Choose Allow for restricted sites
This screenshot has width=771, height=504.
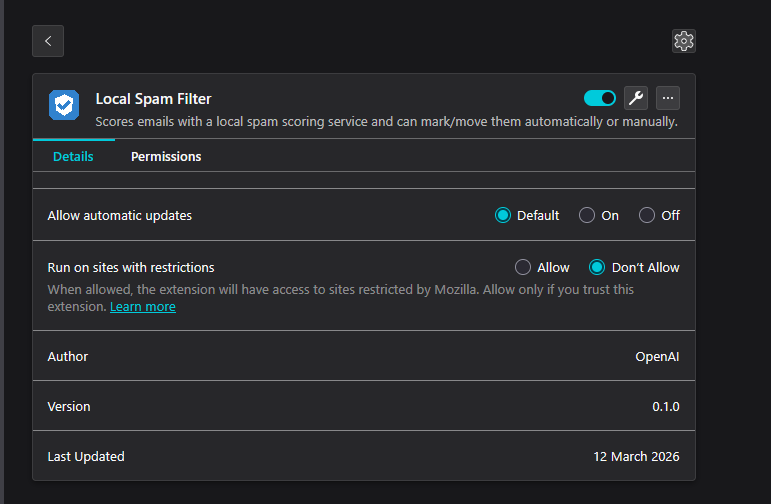[523, 267]
